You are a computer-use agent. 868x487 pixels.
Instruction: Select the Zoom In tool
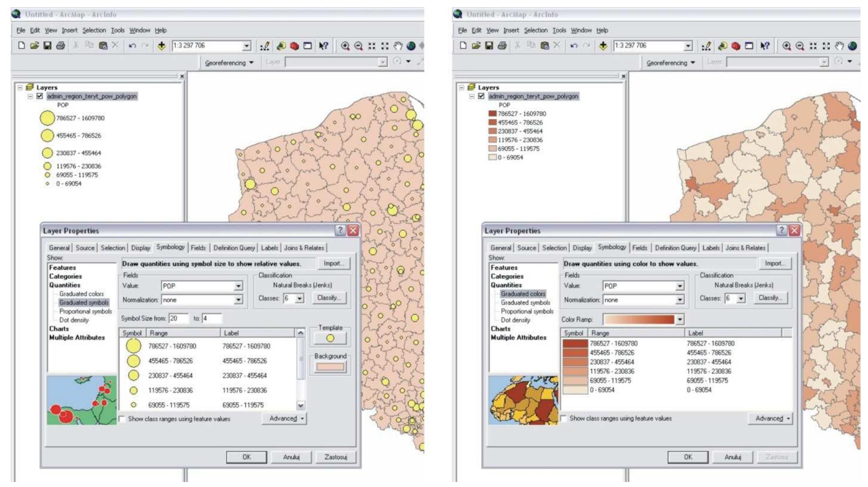pos(346,46)
